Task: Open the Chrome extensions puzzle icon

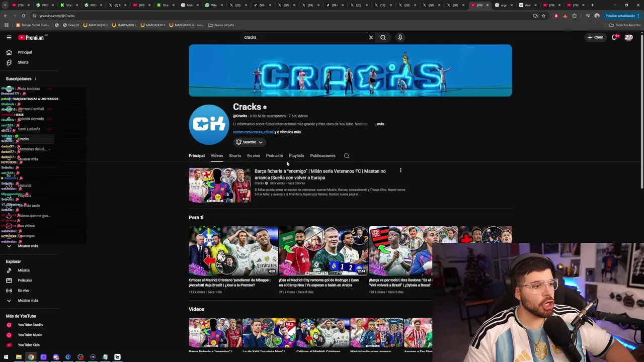Action: [x=575, y=16]
